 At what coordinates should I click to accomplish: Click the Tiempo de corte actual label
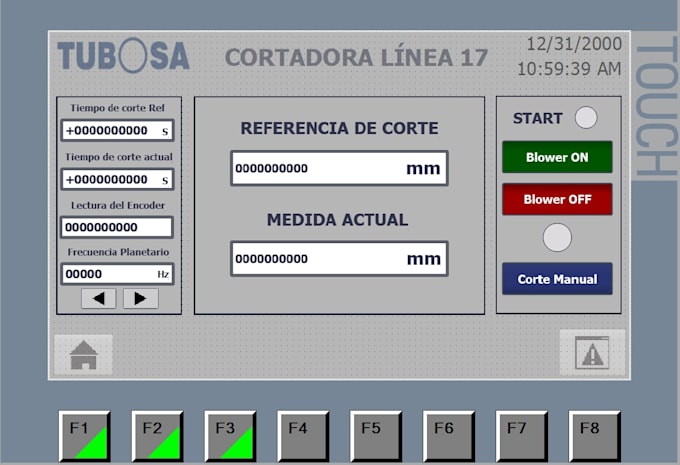(x=119, y=157)
